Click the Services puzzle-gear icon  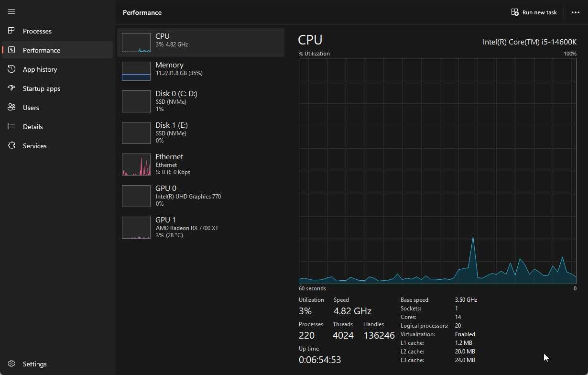pyautogui.click(x=11, y=145)
